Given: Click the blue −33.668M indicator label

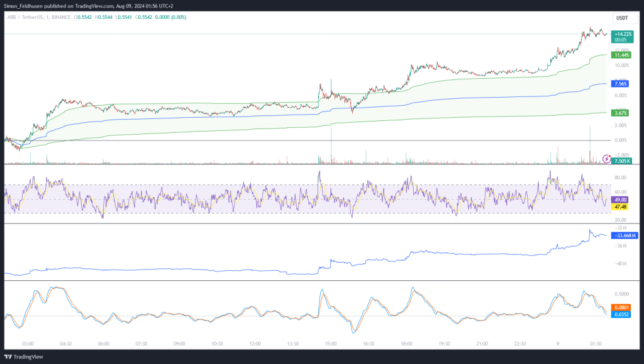Looking at the screenshot, I should point(625,236).
